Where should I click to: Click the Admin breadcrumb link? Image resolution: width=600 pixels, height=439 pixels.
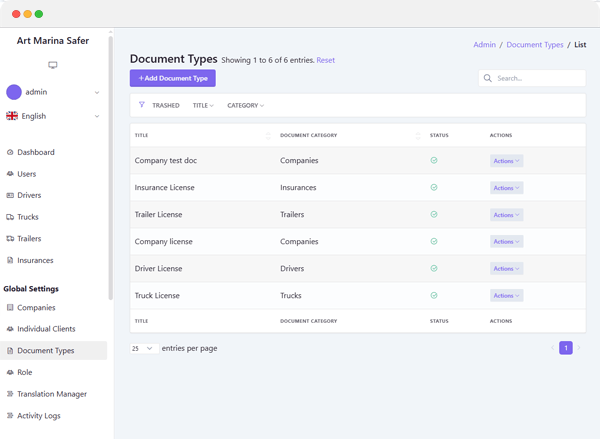484,45
